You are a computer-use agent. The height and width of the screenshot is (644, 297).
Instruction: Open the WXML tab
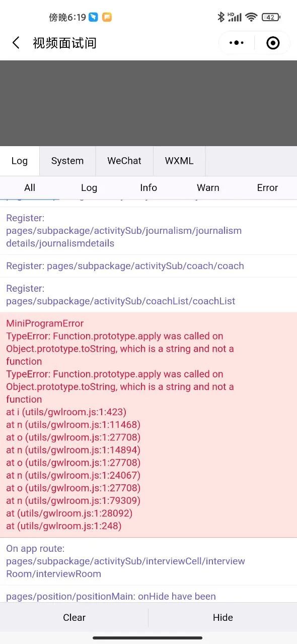179,161
